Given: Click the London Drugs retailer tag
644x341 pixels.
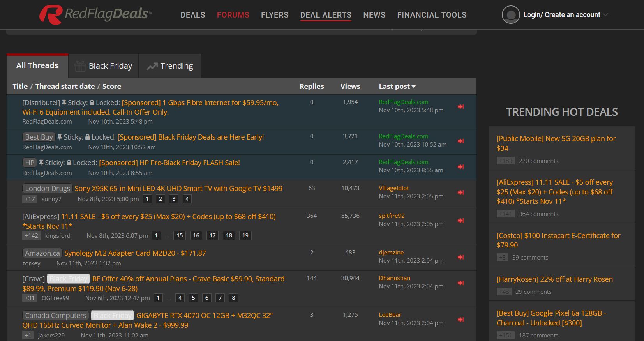Looking at the screenshot, I should 48,189.
